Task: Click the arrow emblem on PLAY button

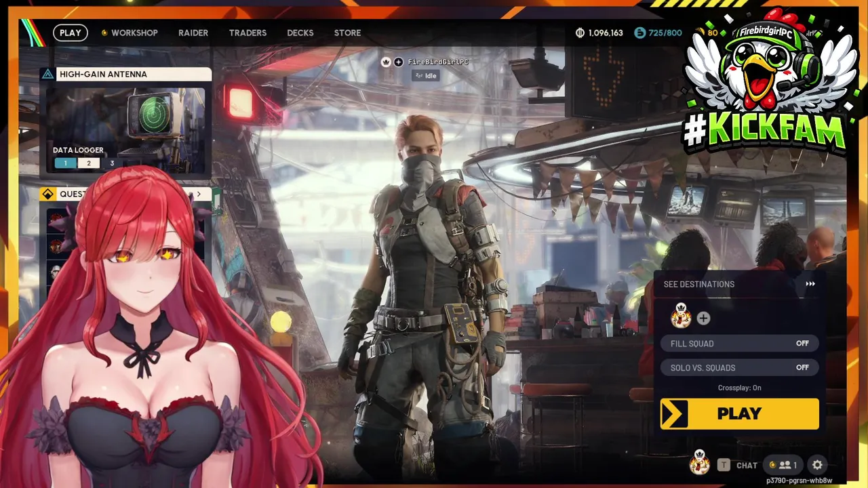Action: [x=675, y=413]
